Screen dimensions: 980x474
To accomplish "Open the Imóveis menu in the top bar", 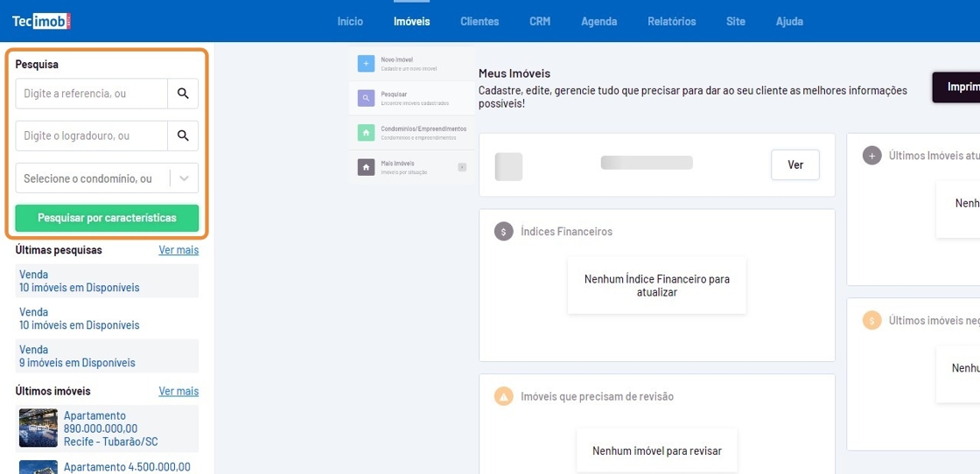I will click(x=411, y=21).
